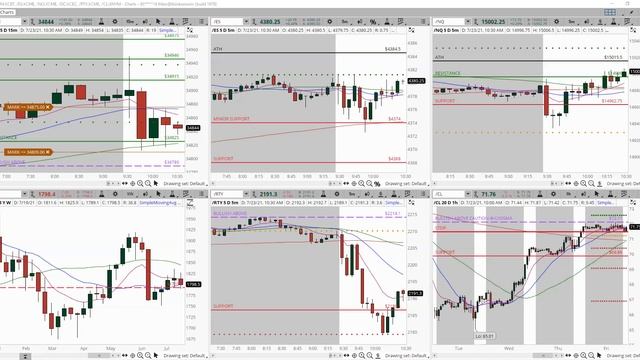This screenshot has height=360, width=640.
Task: Expand the Dow chart symbol dropdown
Action: (x=24, y=22)
